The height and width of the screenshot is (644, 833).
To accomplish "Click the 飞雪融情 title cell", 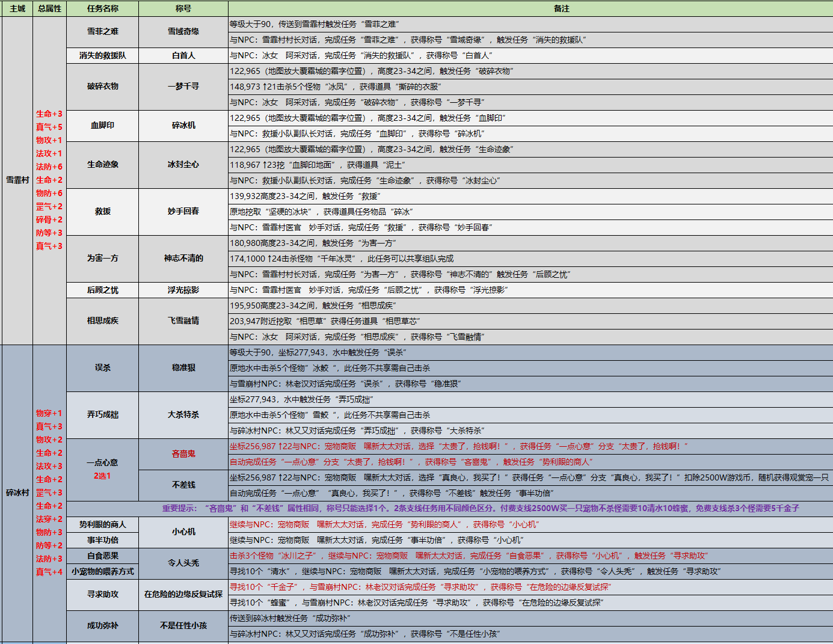I will (183, 321).
